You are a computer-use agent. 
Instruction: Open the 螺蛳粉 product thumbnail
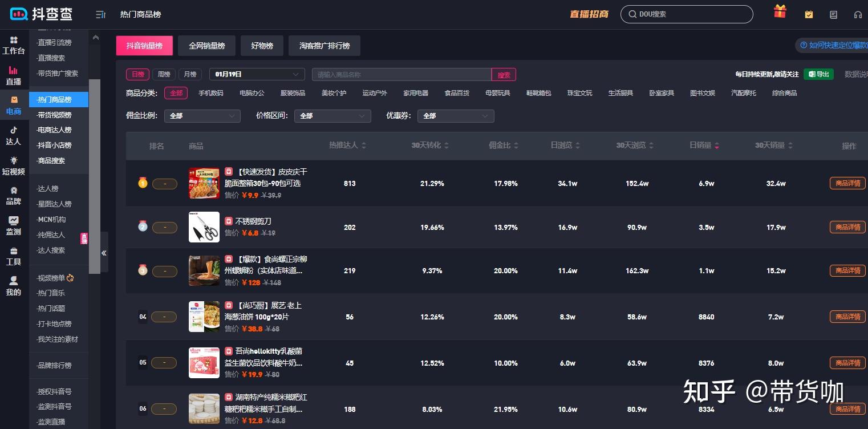(x=204, y=270)
